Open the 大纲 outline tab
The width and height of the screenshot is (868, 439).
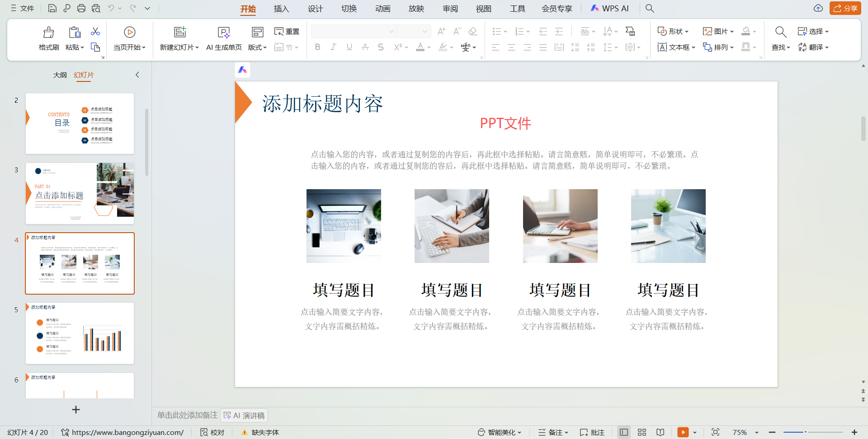coord(60,75)
